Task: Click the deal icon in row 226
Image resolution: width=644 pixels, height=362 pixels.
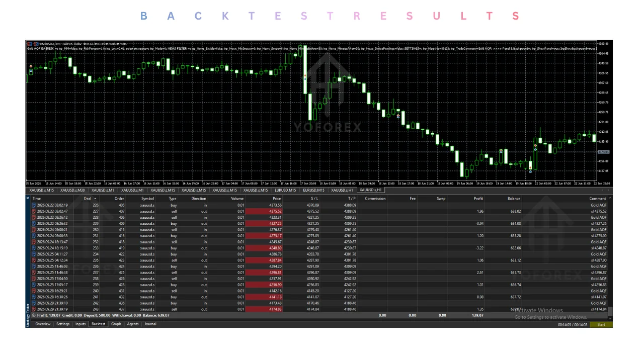Action: tap(34, 205)
